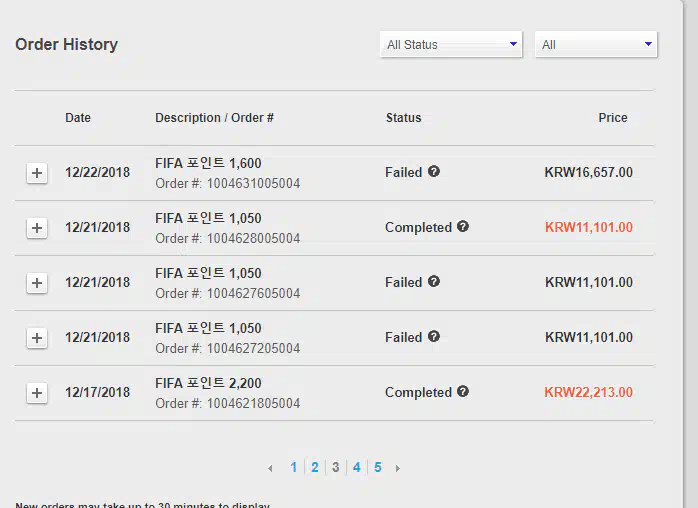The width and height of the screenshot is (698, 508).
Task: Go to page 2 of order history
Action: [x=315, y=467]
